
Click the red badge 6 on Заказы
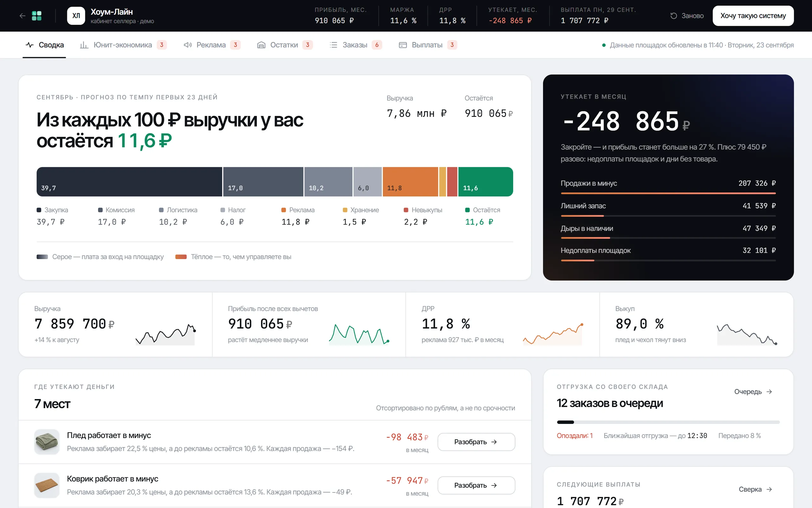[x=377, y=45]
